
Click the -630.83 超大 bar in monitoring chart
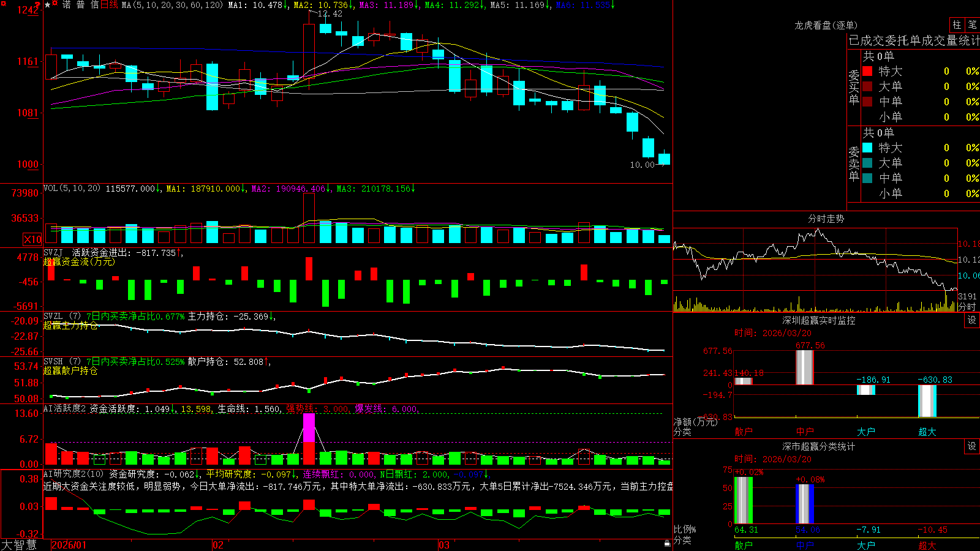pos(927,401)
